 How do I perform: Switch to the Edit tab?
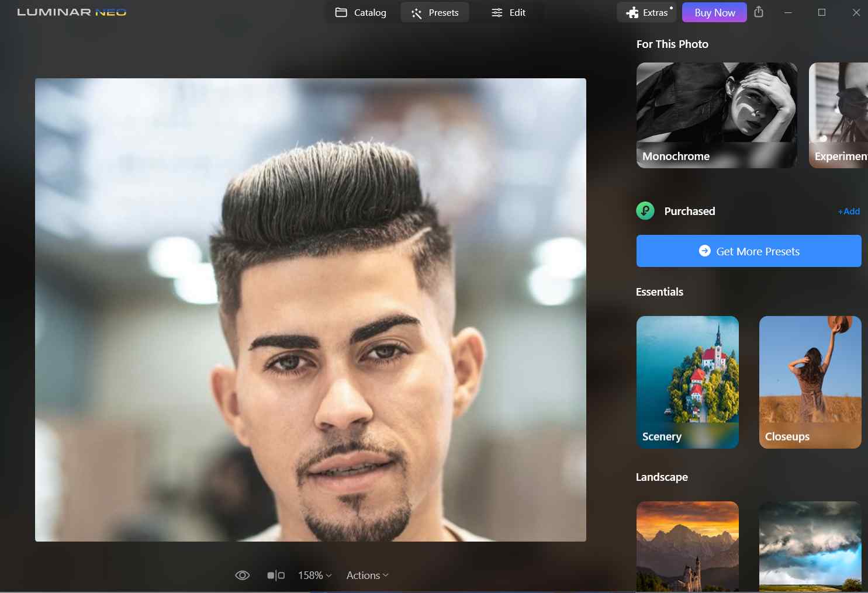coord(509,12)
